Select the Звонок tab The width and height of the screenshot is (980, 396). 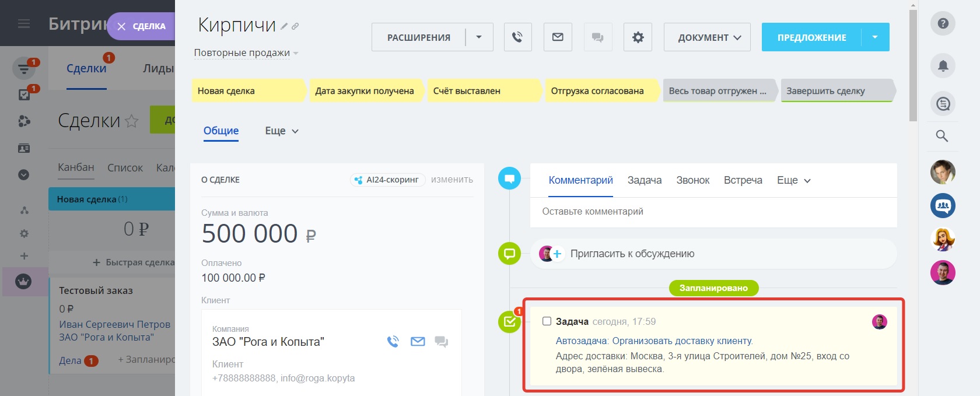tap(692, 180)
